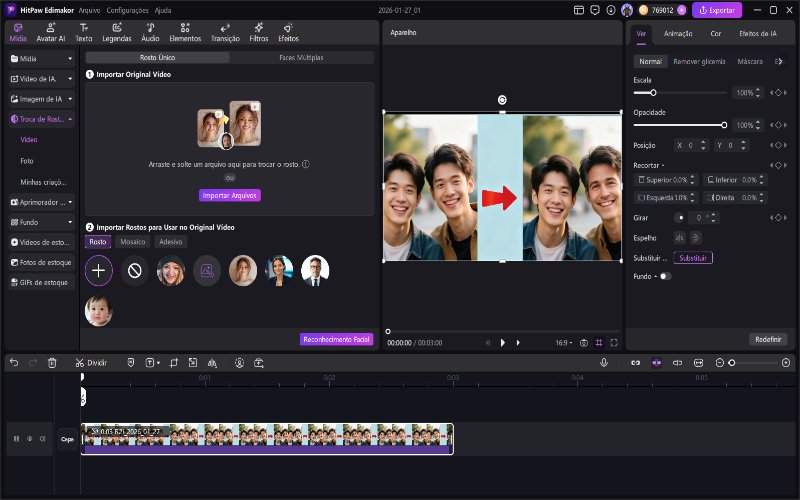
Task: Click the Importar Arquivos button
Action: pyautogui.click(x=230, y=195)
